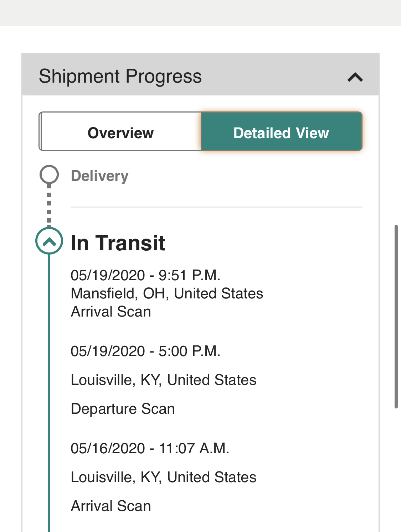Click the empty Delivery status circle

(x=49, y=174)
